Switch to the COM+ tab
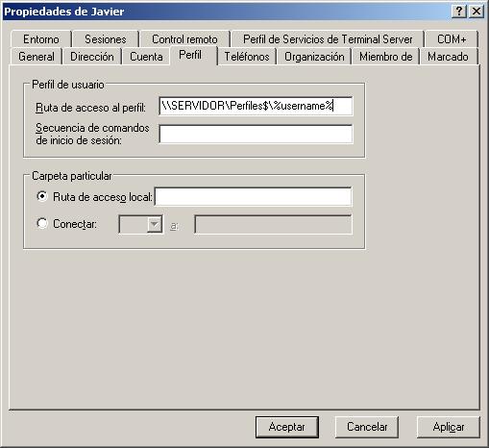This screenshot has width=489, height=448. 452,39
